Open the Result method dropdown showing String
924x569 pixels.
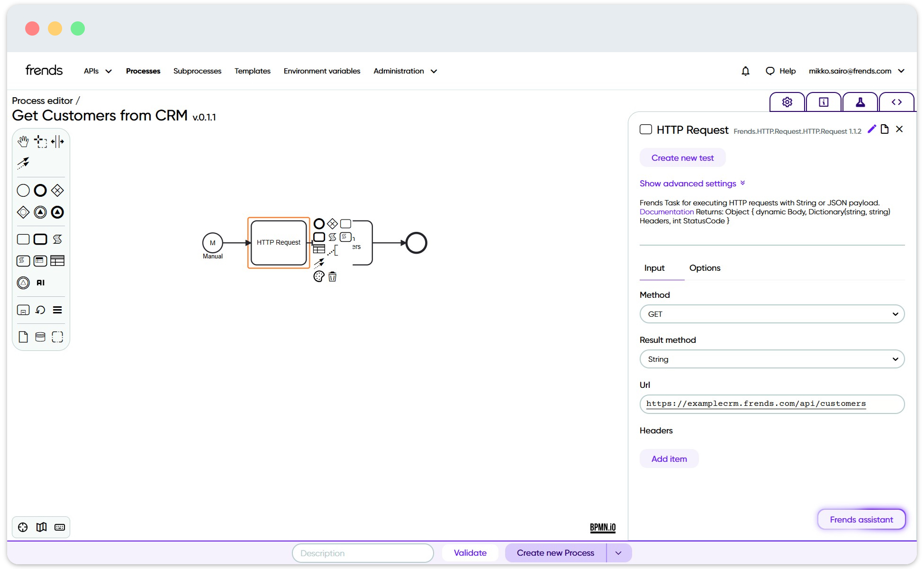(771, 359)
